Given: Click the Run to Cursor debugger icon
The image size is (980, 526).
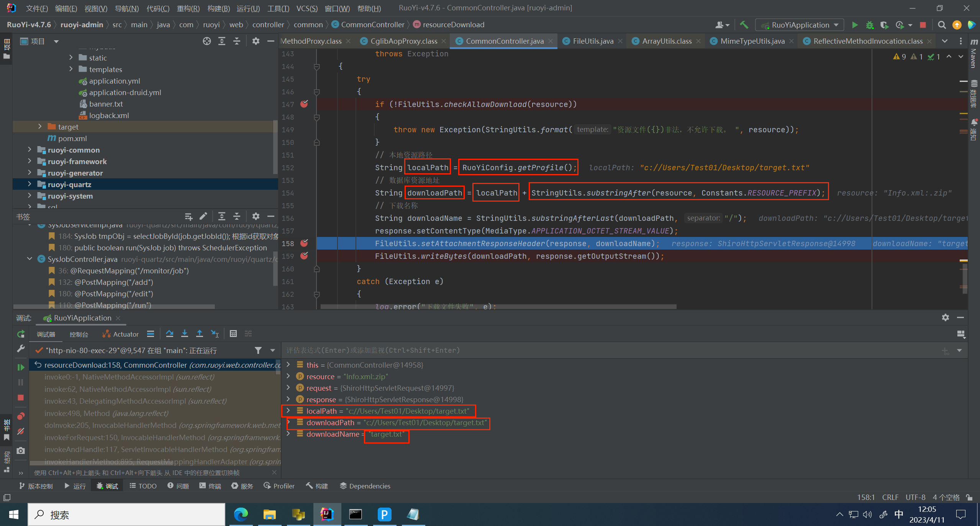Looking at the screenshot, I should (215, 334).
